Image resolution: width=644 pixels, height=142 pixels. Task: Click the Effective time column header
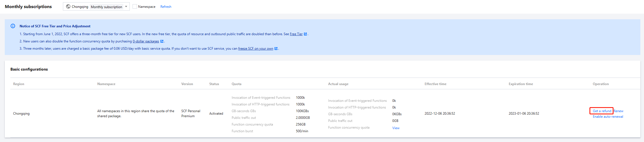pos(435,84)
